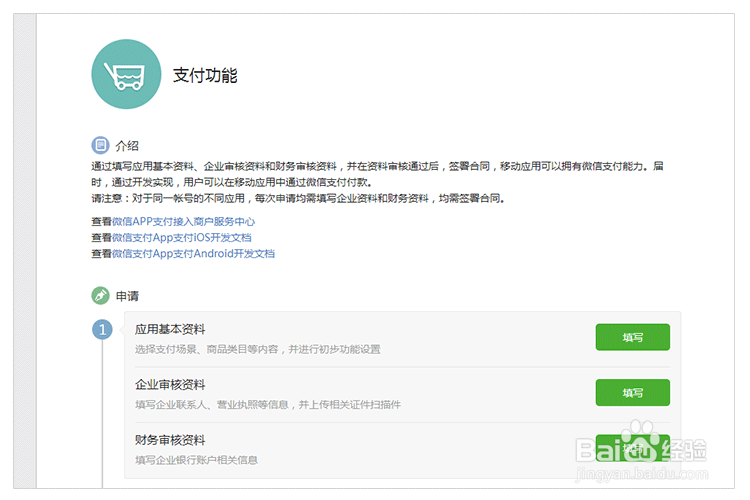Click the 申请 section heading
Image resolution: width=750 pixels, height=500 pixels.
click(x=127, y=296)
